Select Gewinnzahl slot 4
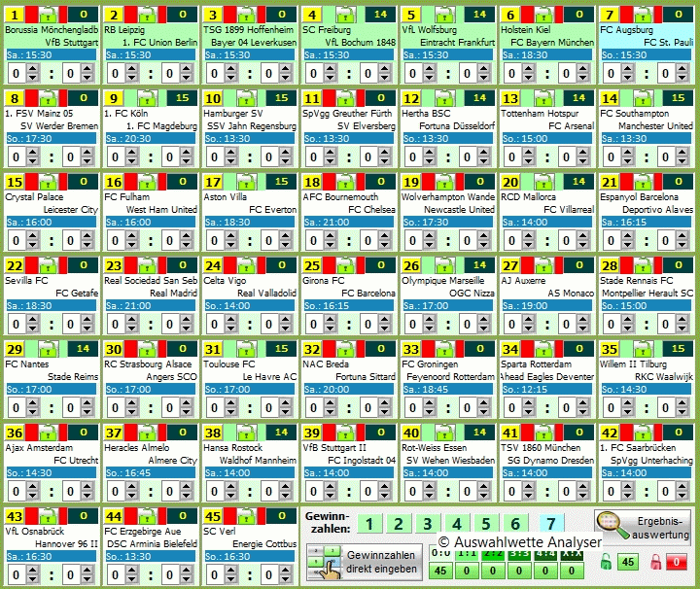Viewport: 700px width, 589px height. click(x=457, y=524)
